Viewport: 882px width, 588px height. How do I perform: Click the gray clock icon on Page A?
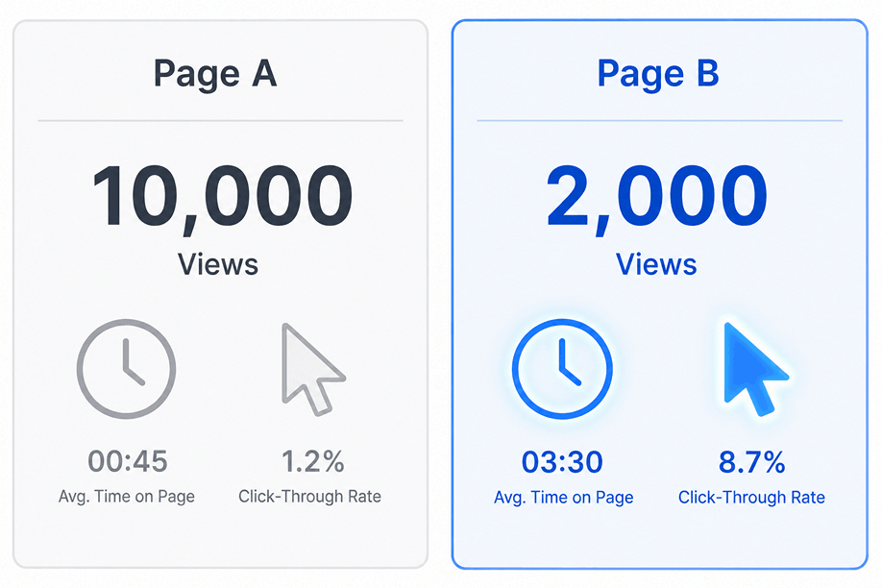pos(126,369)
